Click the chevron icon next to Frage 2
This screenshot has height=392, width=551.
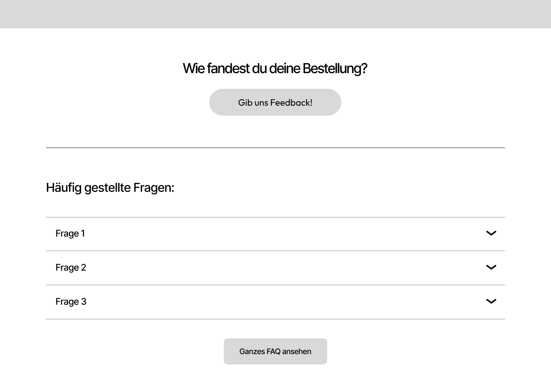click(491, 267)
